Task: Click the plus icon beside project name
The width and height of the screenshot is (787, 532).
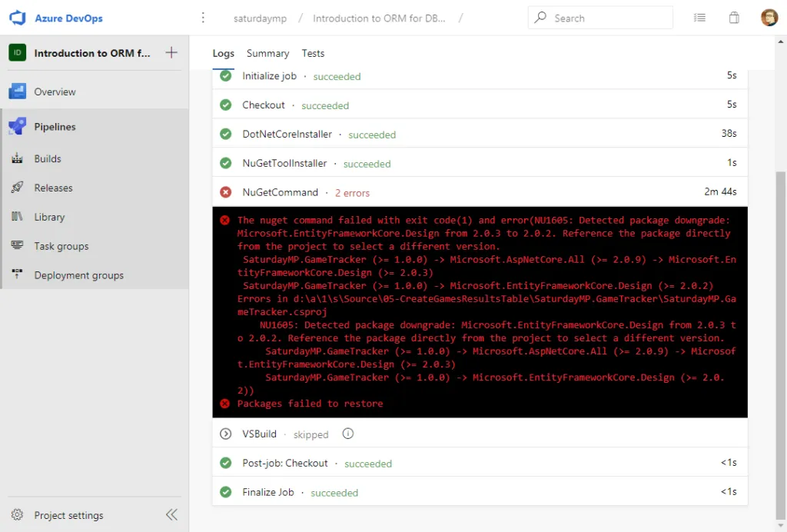Action: pyautogui.click(x=171, y=52)
